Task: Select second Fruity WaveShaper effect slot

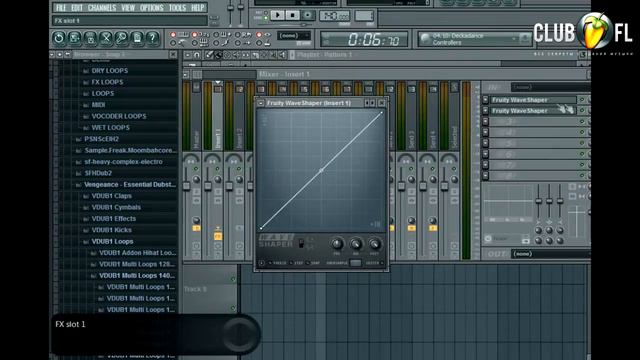Action: click(x=533, y=111)
